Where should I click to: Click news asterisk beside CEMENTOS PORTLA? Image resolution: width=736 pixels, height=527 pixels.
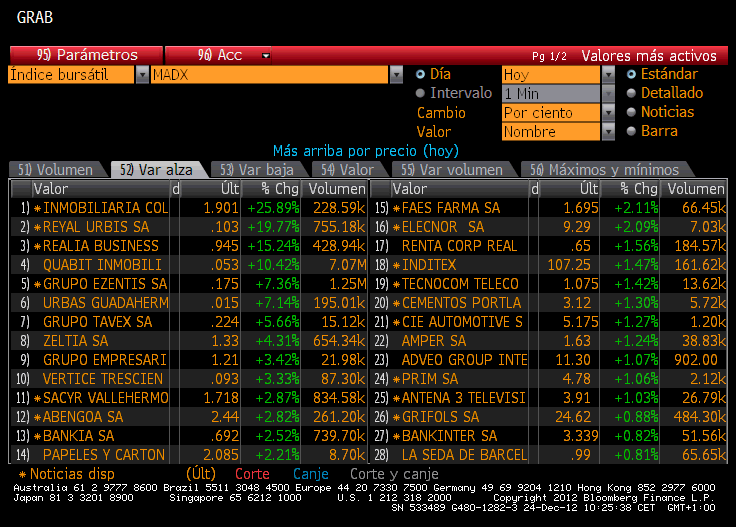(396, 303)
